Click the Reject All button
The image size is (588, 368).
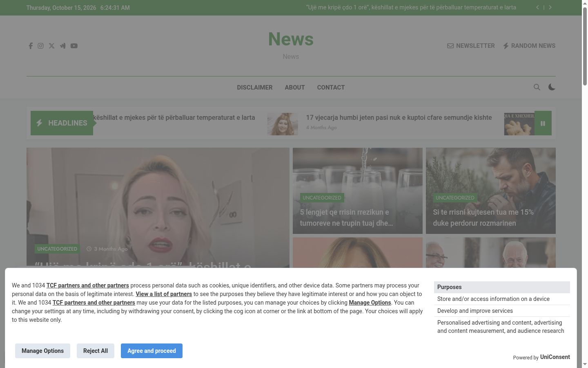coord(96,351)
